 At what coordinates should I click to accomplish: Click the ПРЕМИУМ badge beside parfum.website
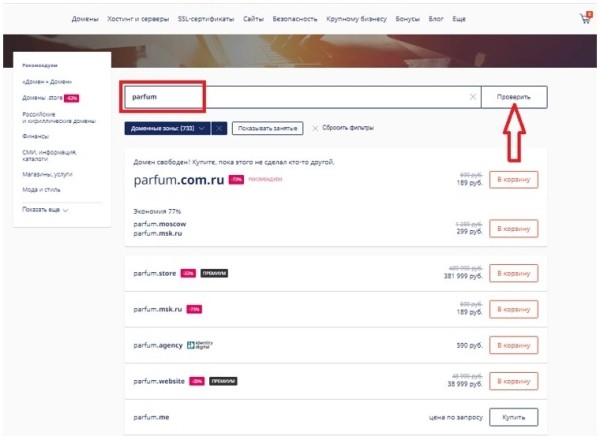coord(223,381)
